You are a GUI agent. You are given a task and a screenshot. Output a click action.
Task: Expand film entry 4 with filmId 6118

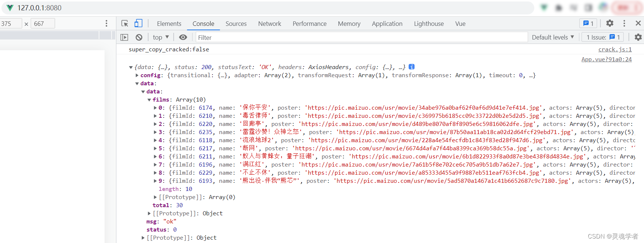coord(155,140)
